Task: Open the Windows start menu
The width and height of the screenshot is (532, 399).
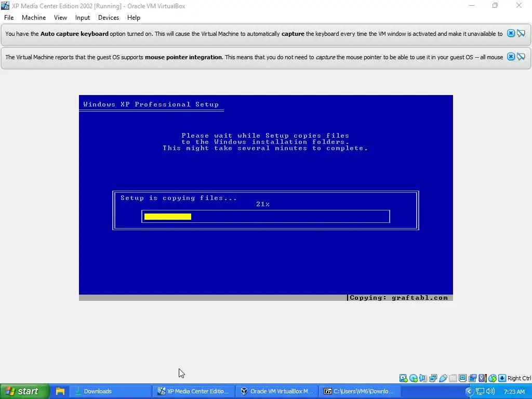Action: pyautogui.click(x=25, y=391)
